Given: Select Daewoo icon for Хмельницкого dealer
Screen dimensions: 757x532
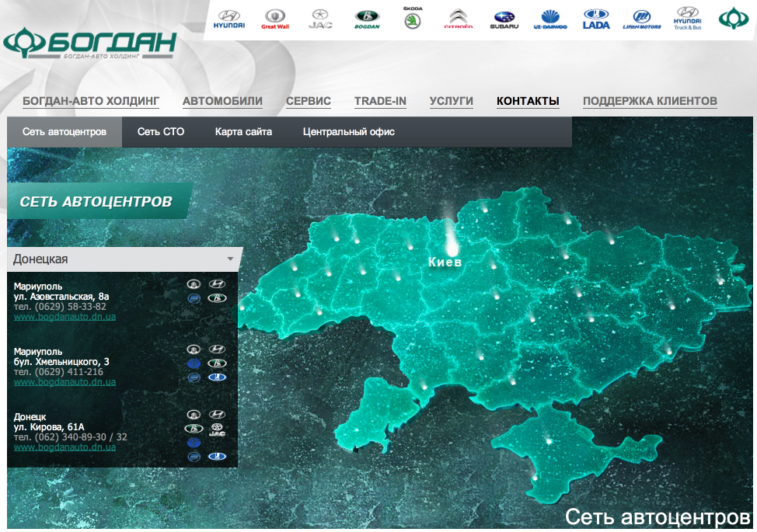Looking at the screenshot, I should [194, 363].
